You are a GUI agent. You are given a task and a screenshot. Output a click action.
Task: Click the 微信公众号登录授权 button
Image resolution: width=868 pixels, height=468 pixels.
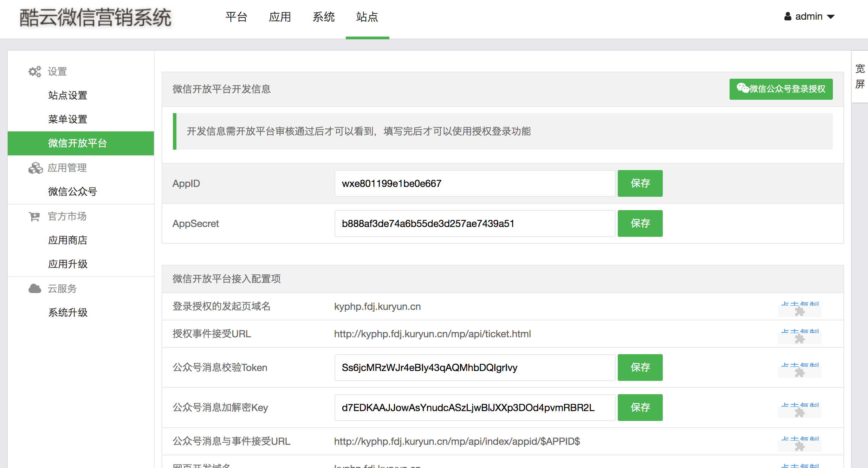(781, 89)
